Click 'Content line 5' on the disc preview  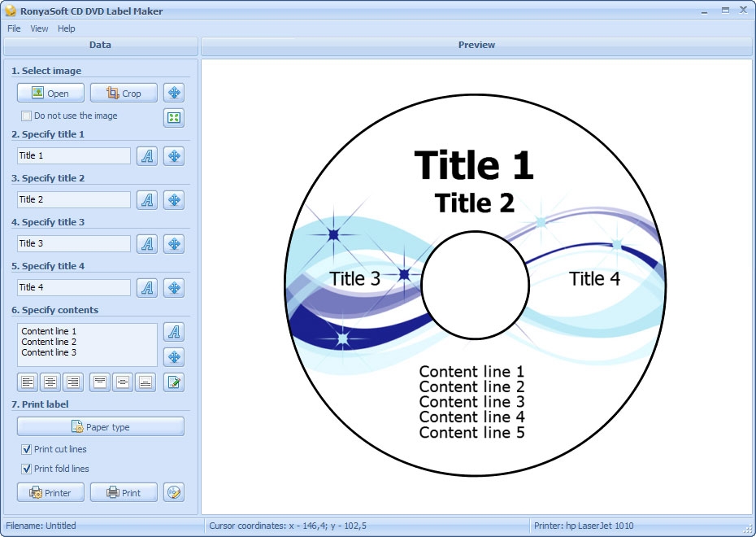[471, 433]
